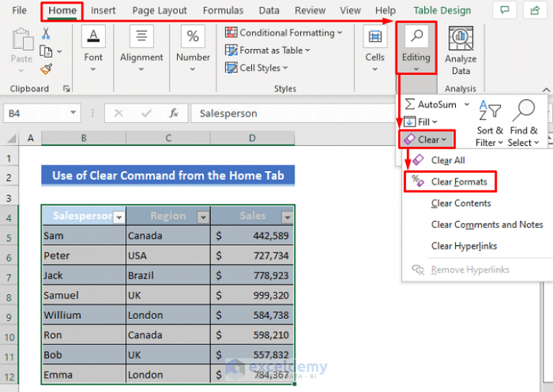Viewport: 553px width, 392px height.
Task: Click the Select All corner triangle
Action: pyautogui.click(x=12, y=138)
